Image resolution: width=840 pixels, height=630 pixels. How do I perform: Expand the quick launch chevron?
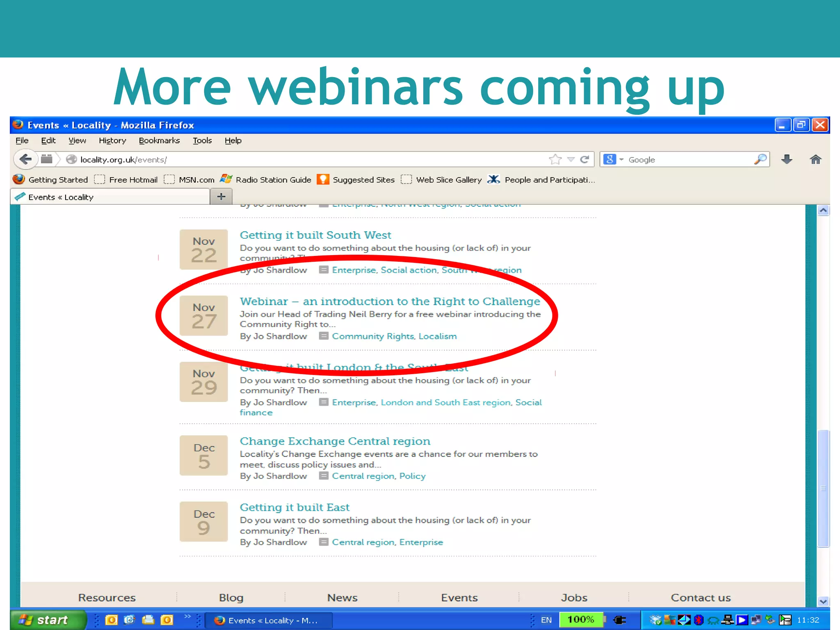click(187, 616)
